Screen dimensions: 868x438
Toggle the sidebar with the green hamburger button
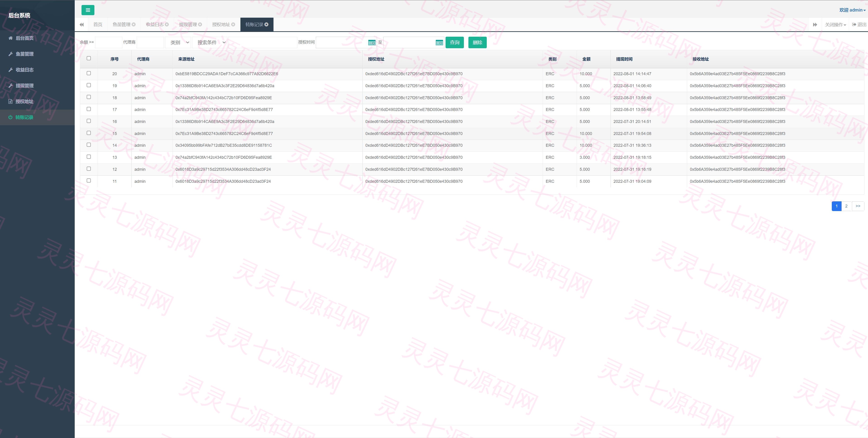(88, 10)
